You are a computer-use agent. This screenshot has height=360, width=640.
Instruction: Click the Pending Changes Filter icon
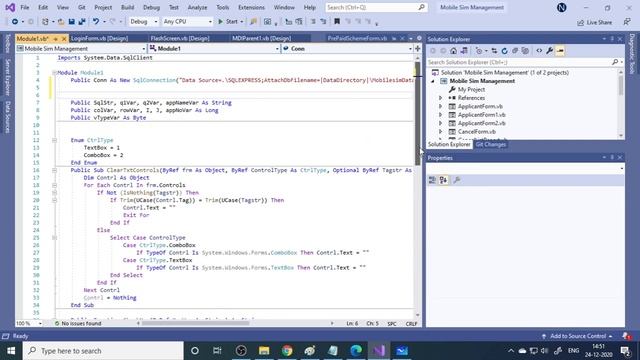pyautogui.click(x=479, y=51)
